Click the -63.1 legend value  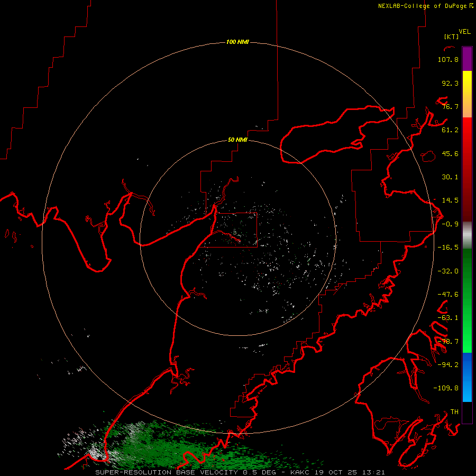pyautogui.click(x=448, y=318)
